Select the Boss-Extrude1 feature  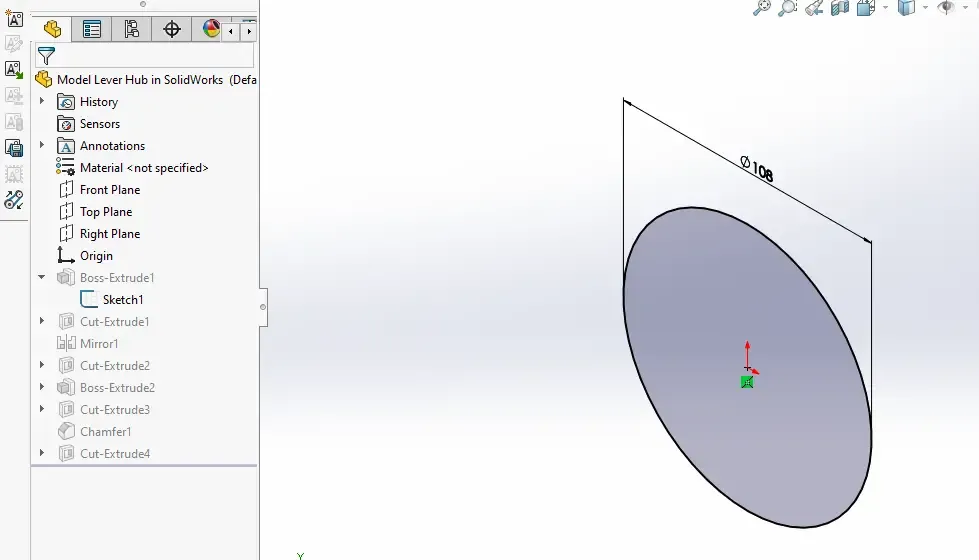pos(117,278)
